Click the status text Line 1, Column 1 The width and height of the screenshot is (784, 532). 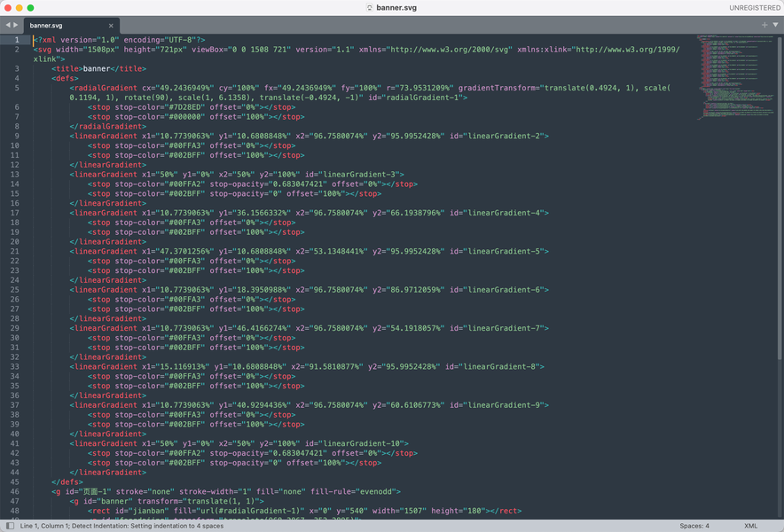tap(44, 526)
